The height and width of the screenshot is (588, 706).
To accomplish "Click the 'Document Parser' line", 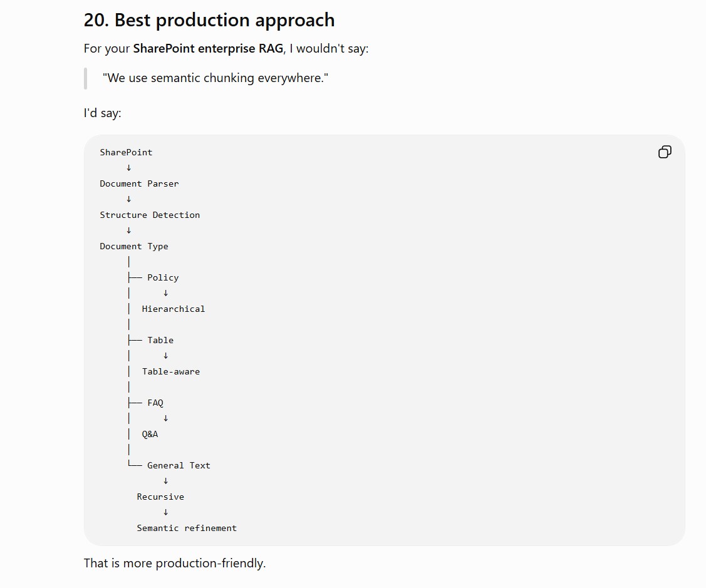I will pos(139,183).
